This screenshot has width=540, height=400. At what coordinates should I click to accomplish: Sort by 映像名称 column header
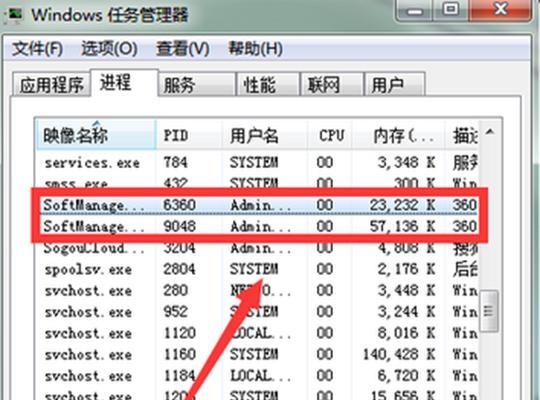(x=96, y=135)
